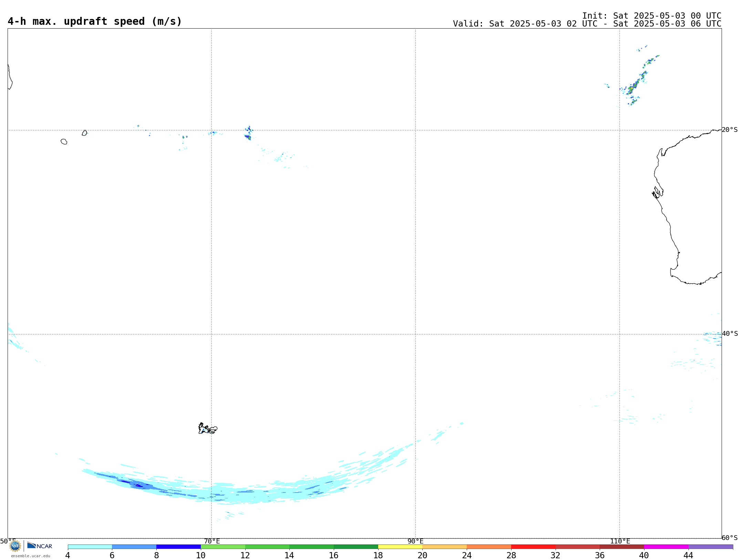Click the Kerguelen Islands outline on map
Screen dimensions: 744x560
[208, 428]
